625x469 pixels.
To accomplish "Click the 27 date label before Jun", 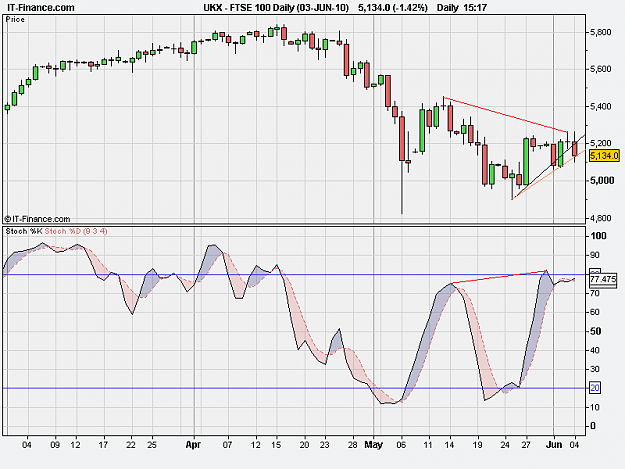I will (526, 445).
